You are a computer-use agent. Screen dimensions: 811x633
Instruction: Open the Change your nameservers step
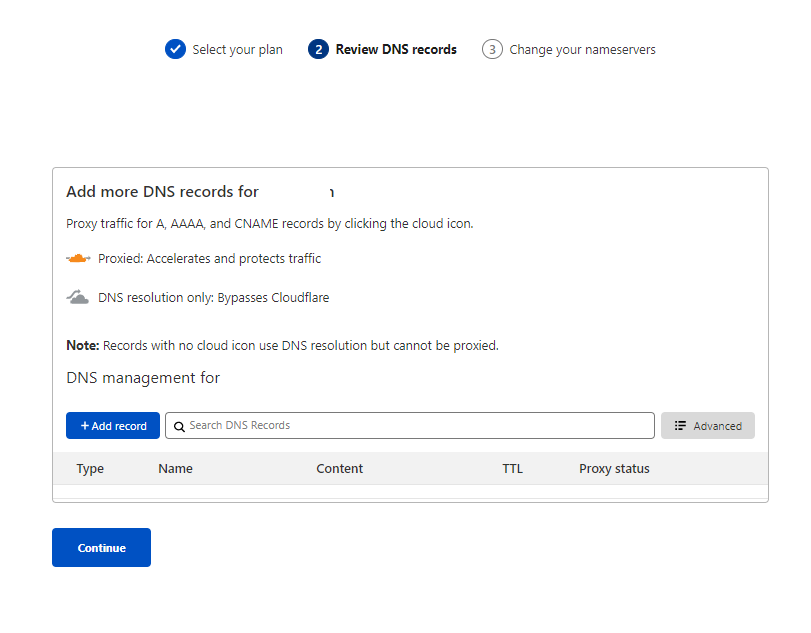582,49
